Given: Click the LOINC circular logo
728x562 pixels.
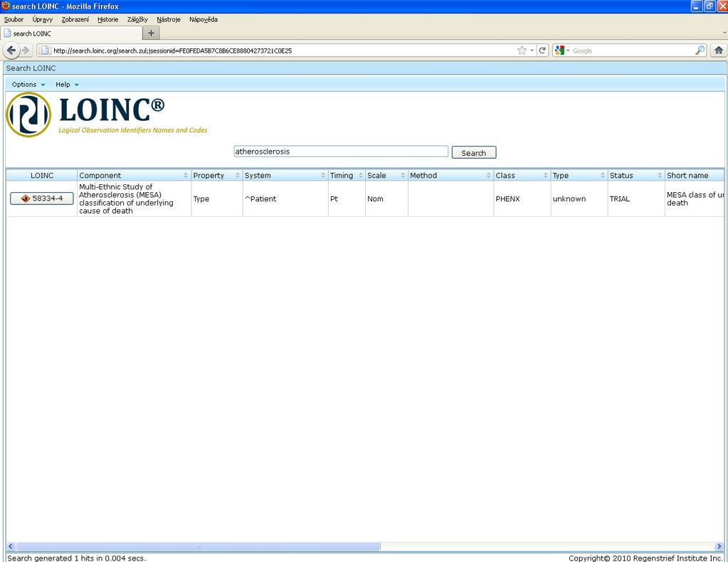Looking at the screenshot, I should tap(28, 115).
